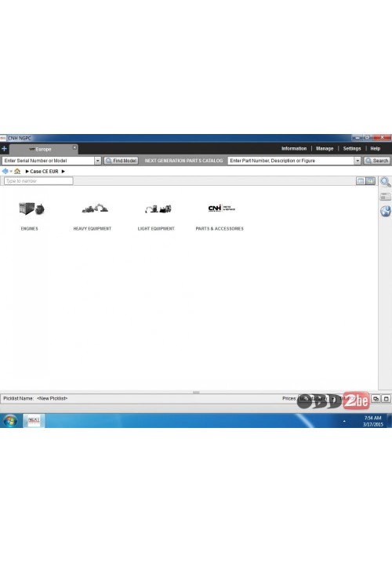Viewport: 392px width, 562px height.
Task: Open the Settings menu
Action: pyautogui.click(x=352, y=148)
